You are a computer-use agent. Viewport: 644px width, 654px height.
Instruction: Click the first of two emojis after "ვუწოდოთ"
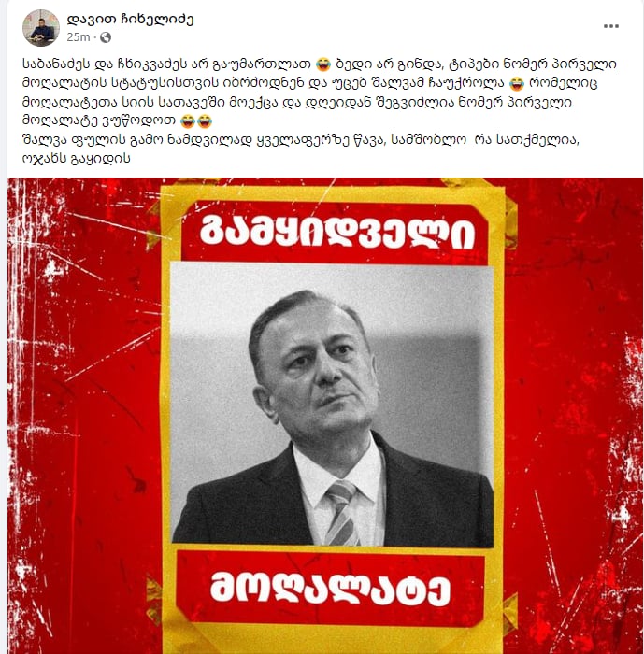pyautogui.click(x=189, y=121)
